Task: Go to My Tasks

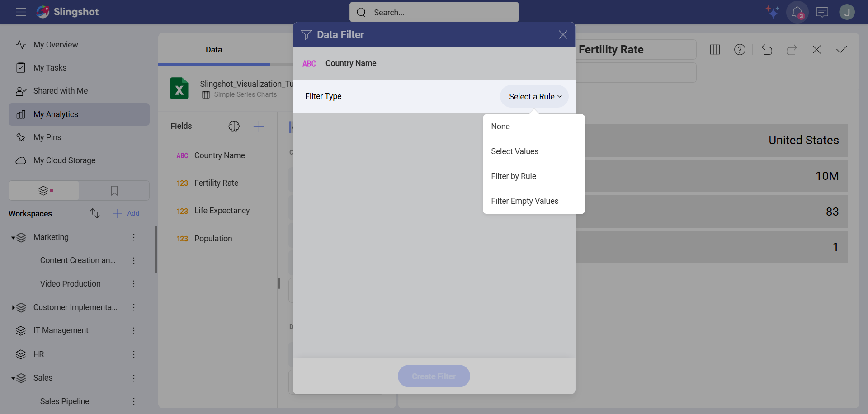Action: coord(79,68)
